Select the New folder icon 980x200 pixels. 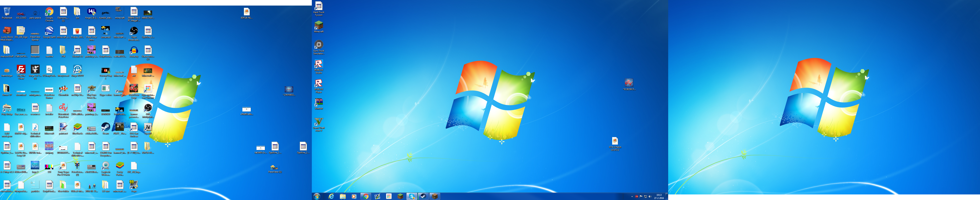63,187
